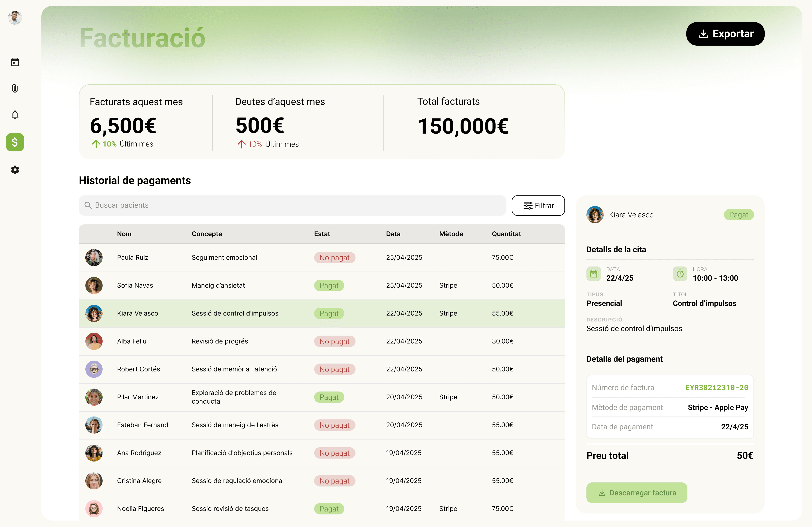
Task: Open the attachments paperclip section
Action: point(15,88)
